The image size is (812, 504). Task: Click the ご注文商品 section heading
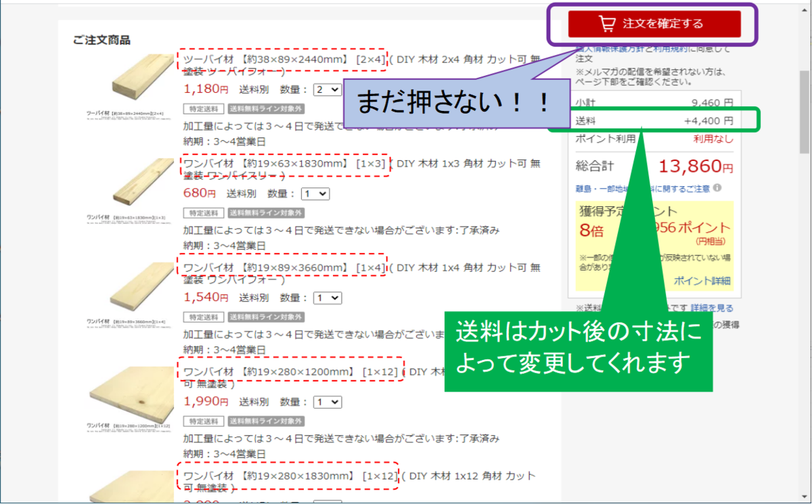click(101, 40)
